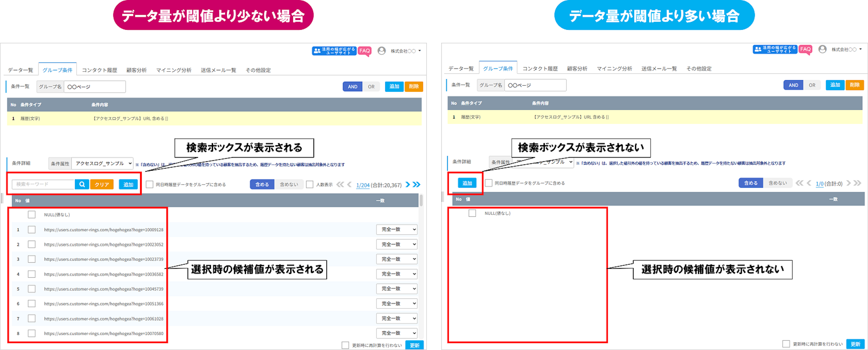The width and height of the screenshot is (868, 350).
Task: Switch to コンタクト履歴 tab in left panel
Action: 99,70
